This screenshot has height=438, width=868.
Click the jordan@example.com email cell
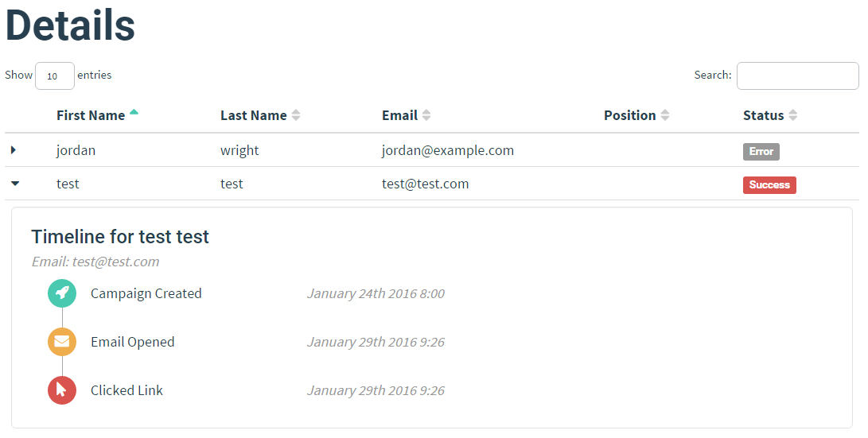448,150
